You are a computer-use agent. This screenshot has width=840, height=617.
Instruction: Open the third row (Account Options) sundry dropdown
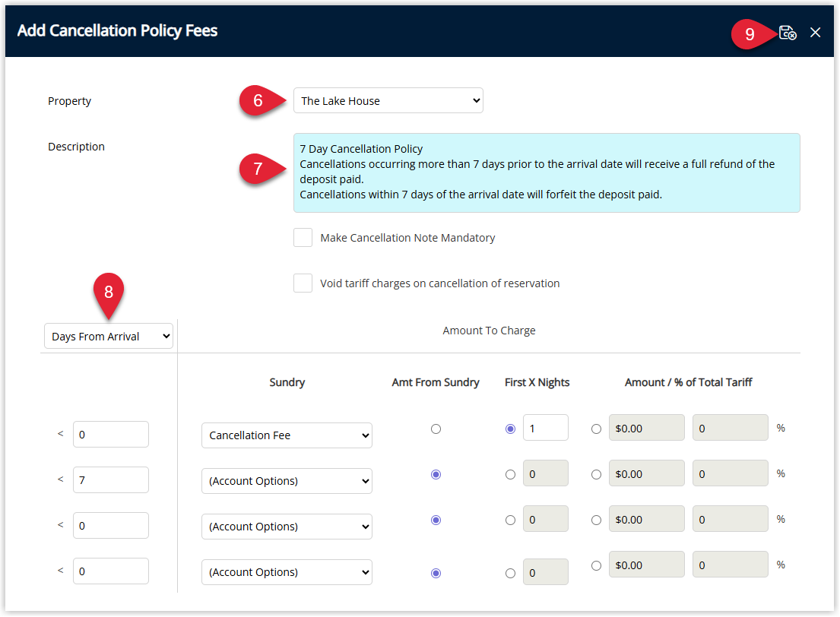point(287,526)
